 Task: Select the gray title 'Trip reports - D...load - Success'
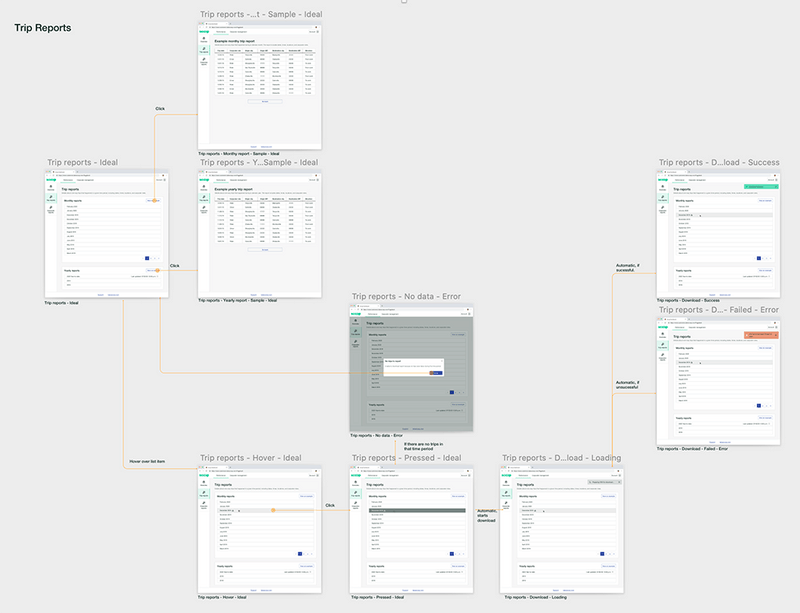(x=719, y=162)
